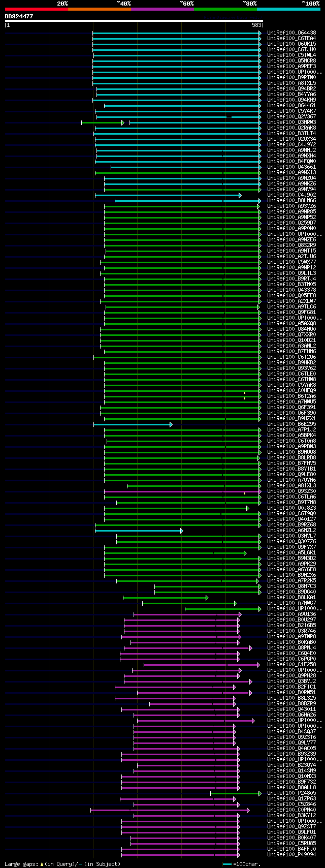Select UniRef100_A5AXQ8 label
Screen dimensions: 325x868
coord(291,323)
